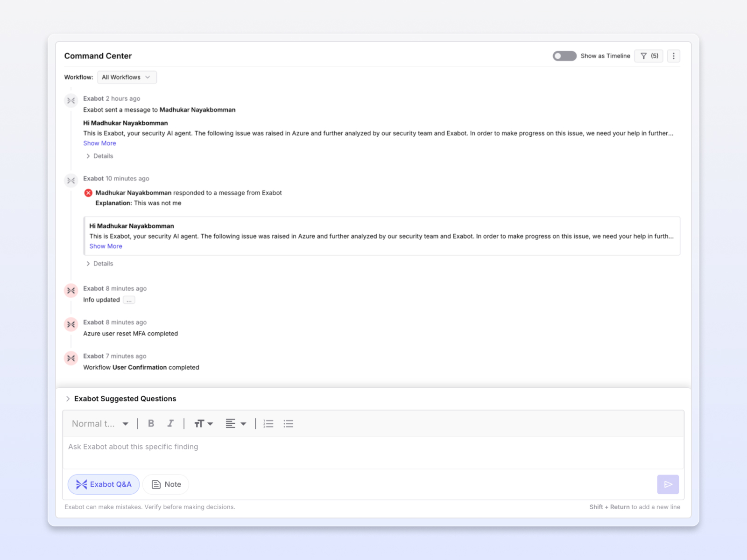Click Exabot avatar on 2 hours ago entry
Viewport: 747px width, 560px height.
coord(71,100)
